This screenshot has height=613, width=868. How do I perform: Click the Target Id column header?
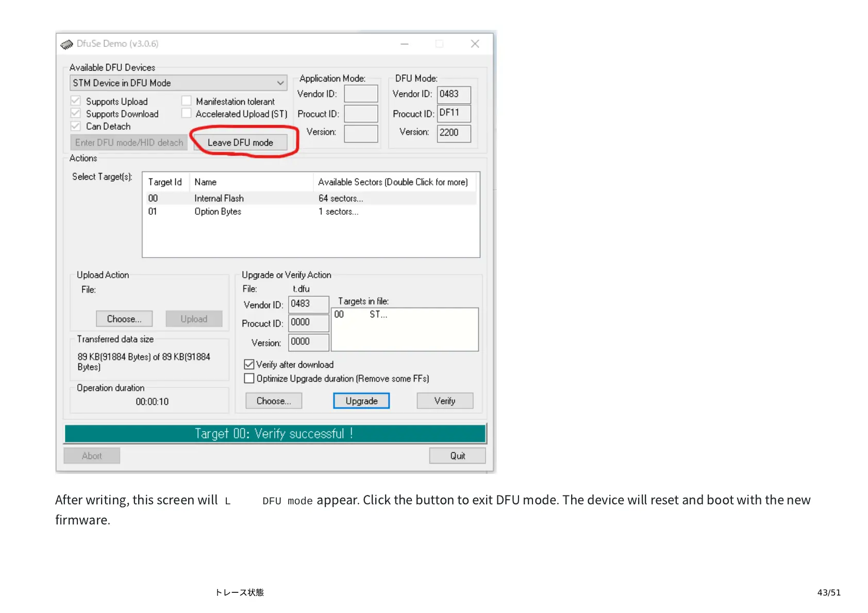point(165,182)
